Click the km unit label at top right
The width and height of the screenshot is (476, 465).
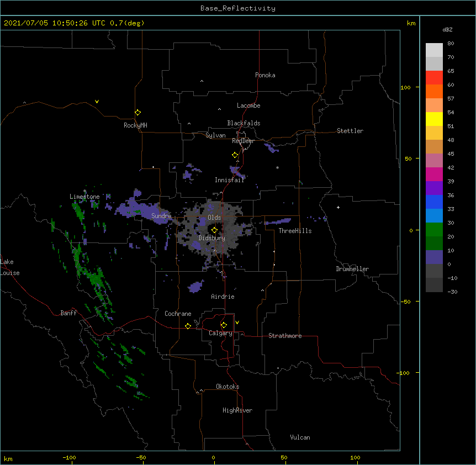click(411, 23)
